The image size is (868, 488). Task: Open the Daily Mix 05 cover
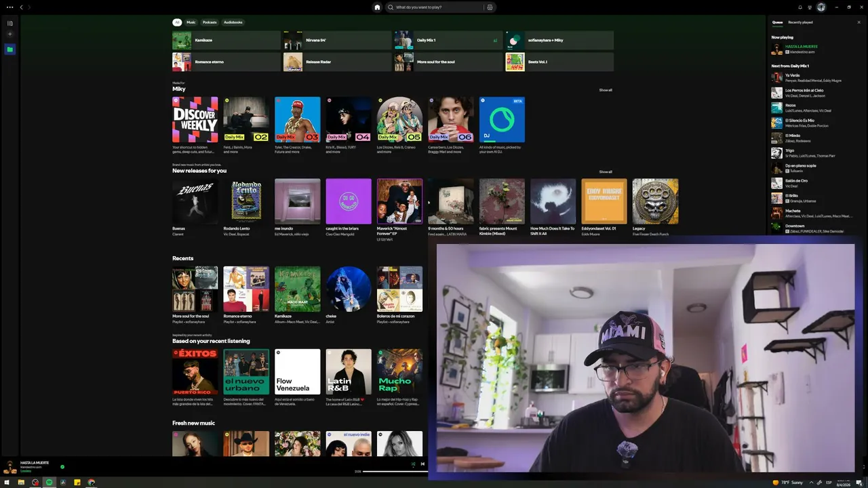(x=400, y=119)
